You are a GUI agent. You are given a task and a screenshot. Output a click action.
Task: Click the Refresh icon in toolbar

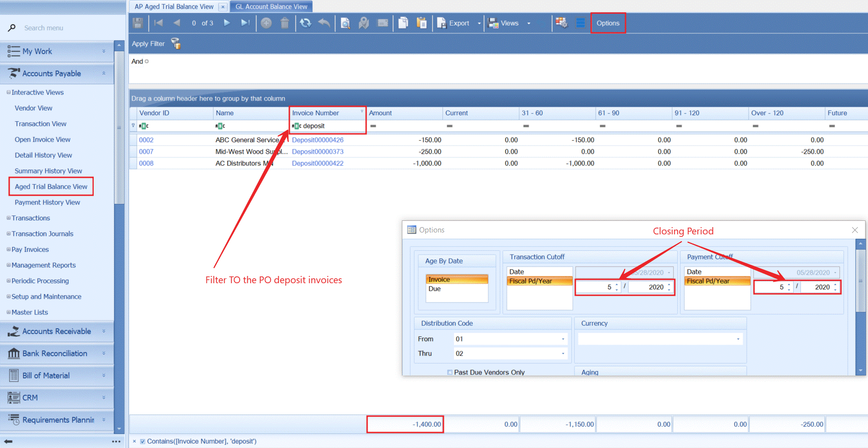tap(305, 23)
